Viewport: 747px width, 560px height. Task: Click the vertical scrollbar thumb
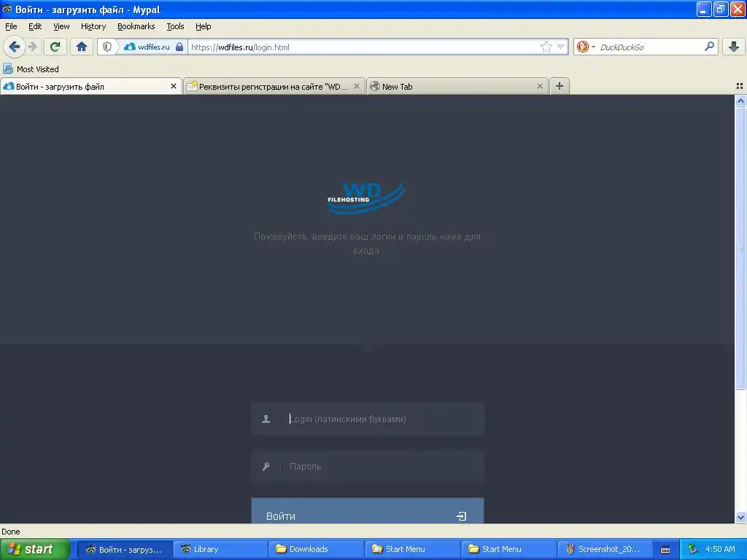[x=740, y=249]
